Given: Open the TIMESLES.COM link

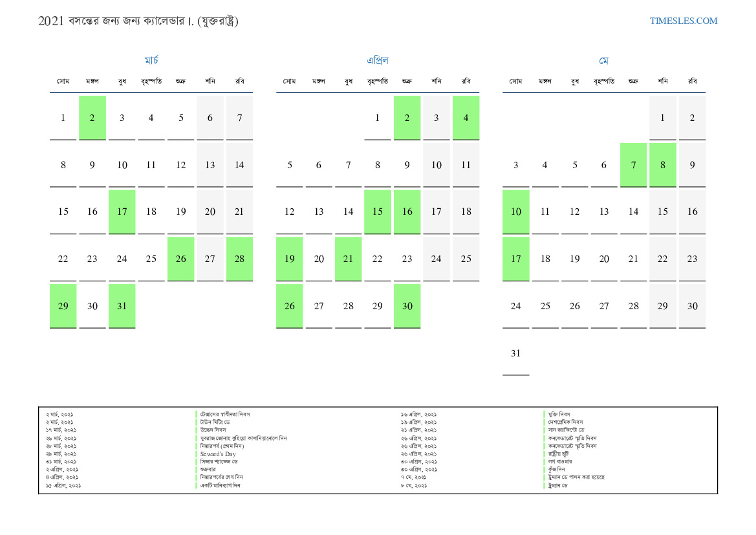Looking at the screenshot, I should tap(684, 21).
